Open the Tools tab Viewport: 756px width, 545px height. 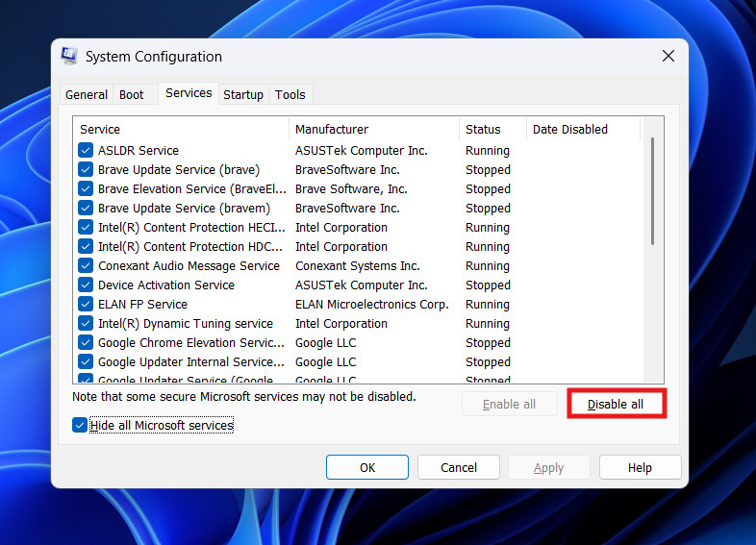coord(290,94)
